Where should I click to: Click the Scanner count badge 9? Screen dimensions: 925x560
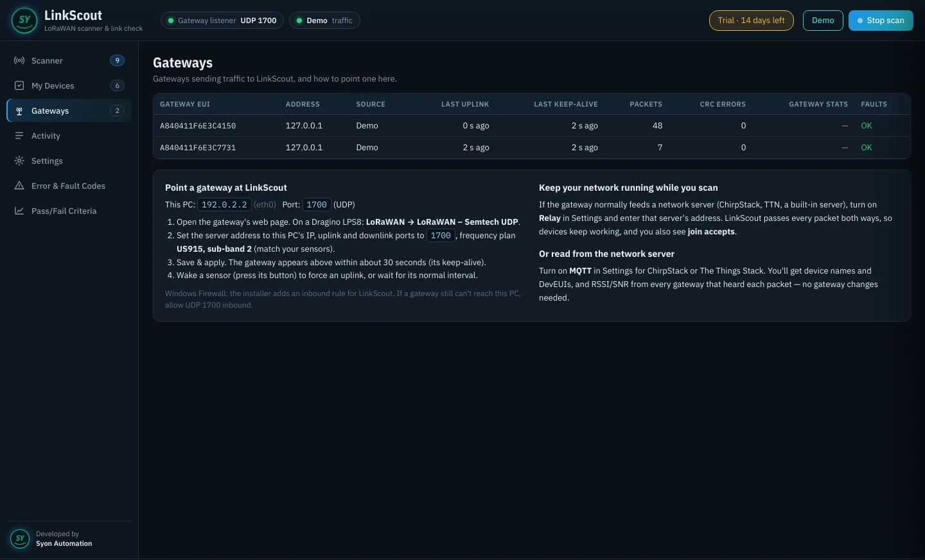pyautogui.click(x=117, y=60)
